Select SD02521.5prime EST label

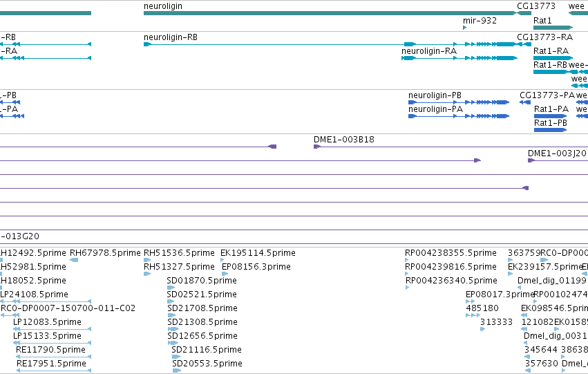[202, 294]
